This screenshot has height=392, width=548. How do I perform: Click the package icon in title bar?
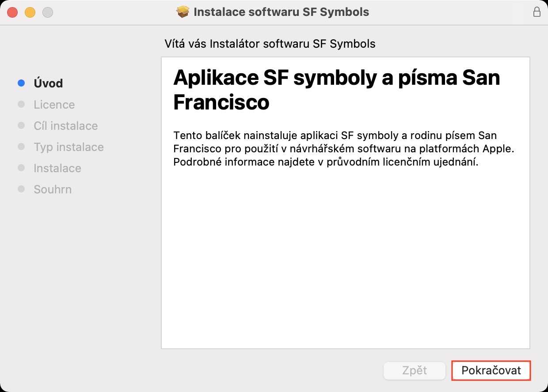coord(183,12)
